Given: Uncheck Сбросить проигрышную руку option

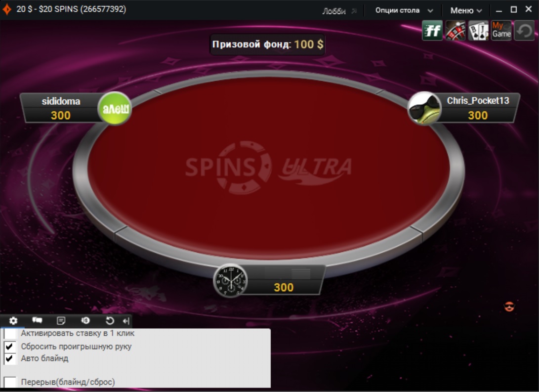Looking at the screenshot, I should pyautogui.click(x=10, y=346).
